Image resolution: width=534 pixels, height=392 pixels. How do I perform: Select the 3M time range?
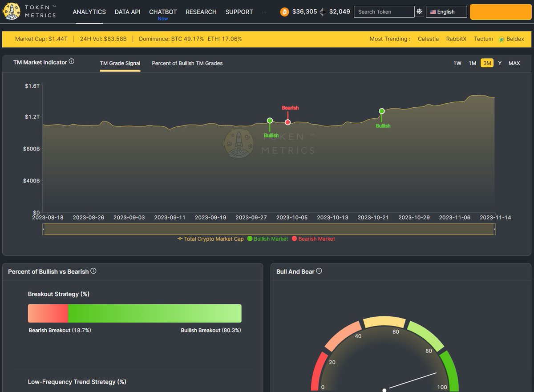tap(487, 63)
